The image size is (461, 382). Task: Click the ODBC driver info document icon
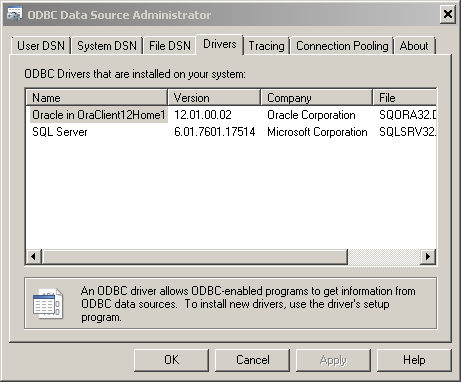point(48,303)
